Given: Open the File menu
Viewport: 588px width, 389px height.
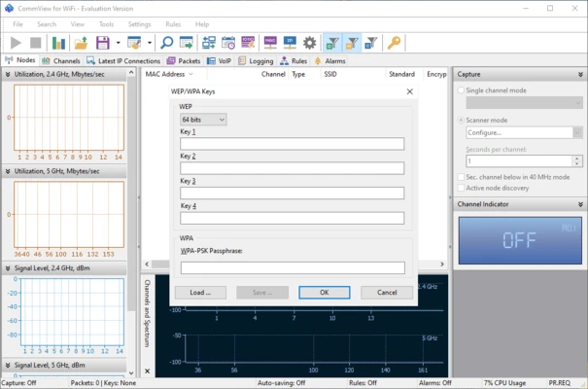Looking at the screenshot, I should click(x=17, y=24).
